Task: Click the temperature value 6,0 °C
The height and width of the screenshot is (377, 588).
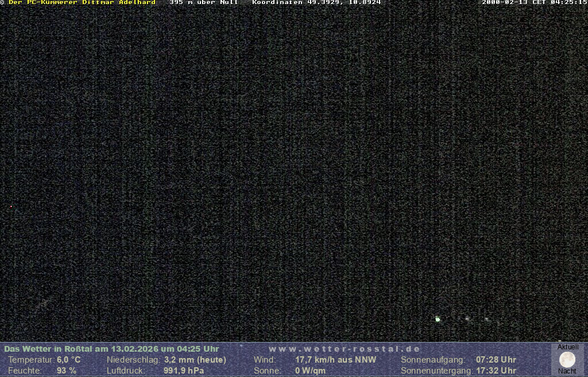Action: (68, 360)
